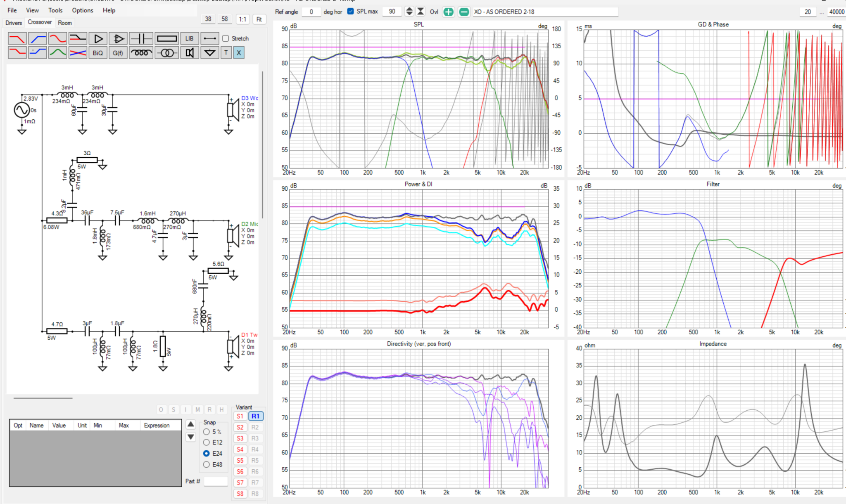The image size is (846, 504).
Task: Switch to the Room tab
Action: pyautogui.click(x=65, y=23)
